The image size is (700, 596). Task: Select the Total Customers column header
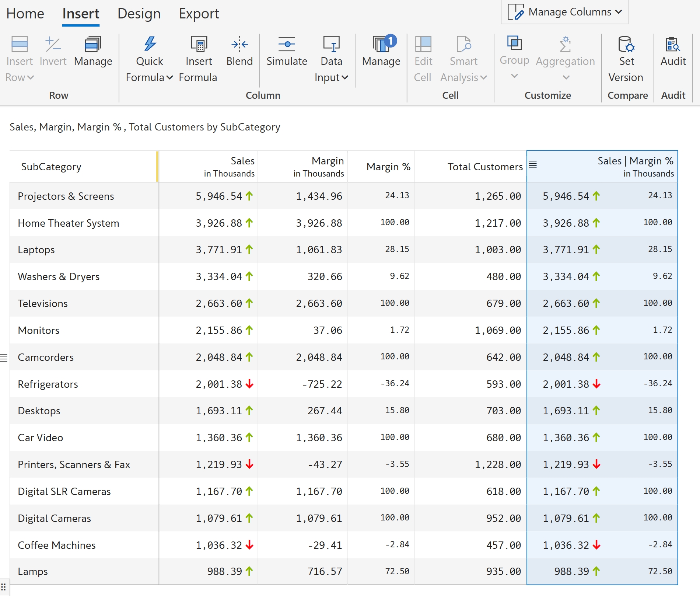point(485,167)
